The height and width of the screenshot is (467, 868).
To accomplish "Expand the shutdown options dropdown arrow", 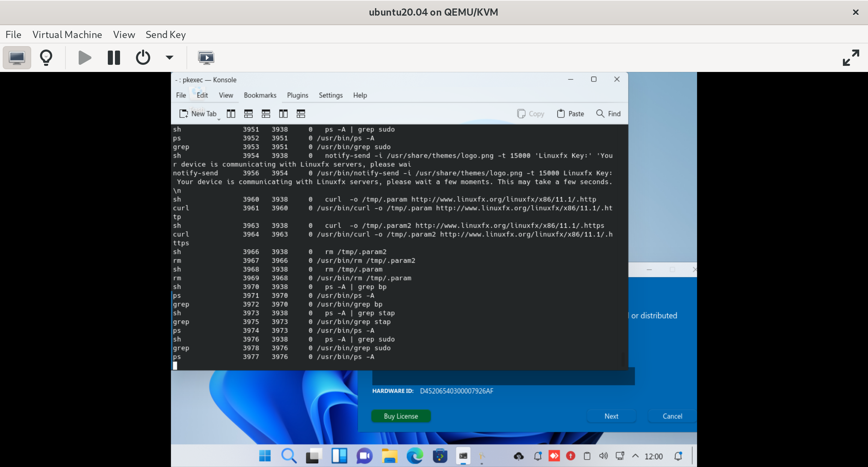I will (170, 58).
